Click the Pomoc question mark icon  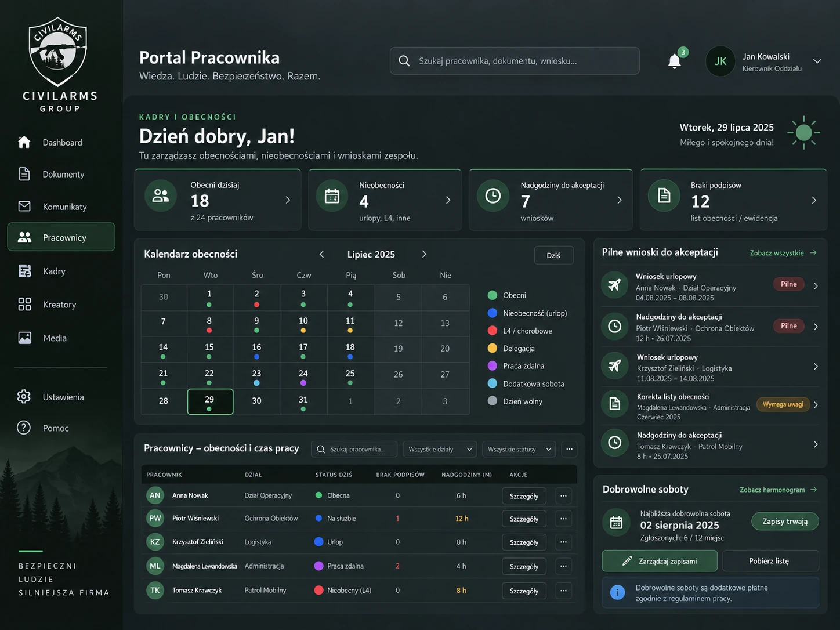coord(24,428)
